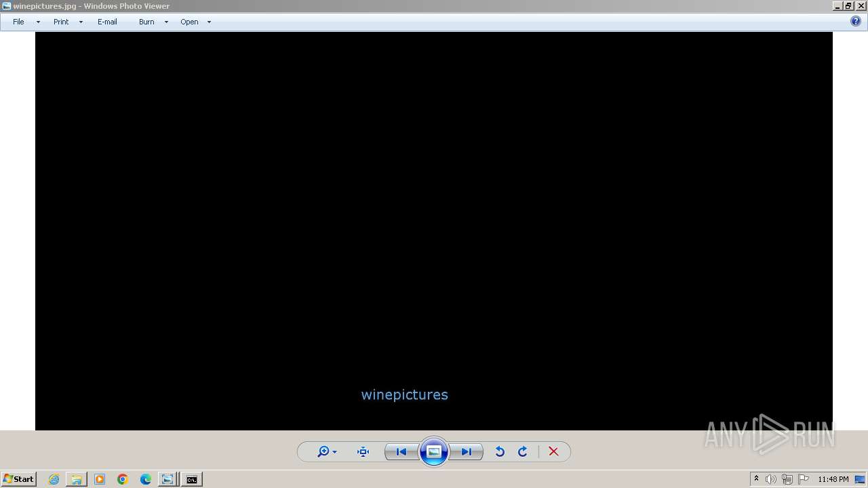Switch to Photo Viewer taskbar button
The height and width of the screenshot is (488, 868).
[x=167, y=479]
